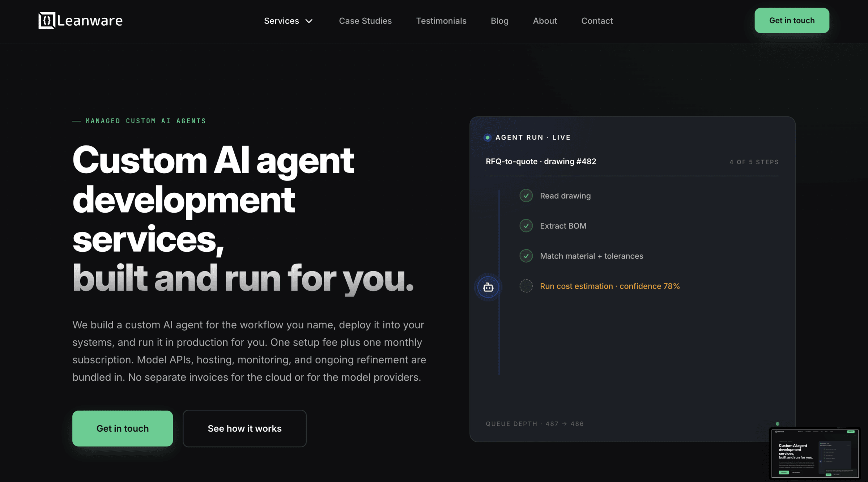Viewport: 868px width, 482px height.
Task: Click 'MANAGED CUSTOM AI AGENTS' tagline
Action: 145,121
